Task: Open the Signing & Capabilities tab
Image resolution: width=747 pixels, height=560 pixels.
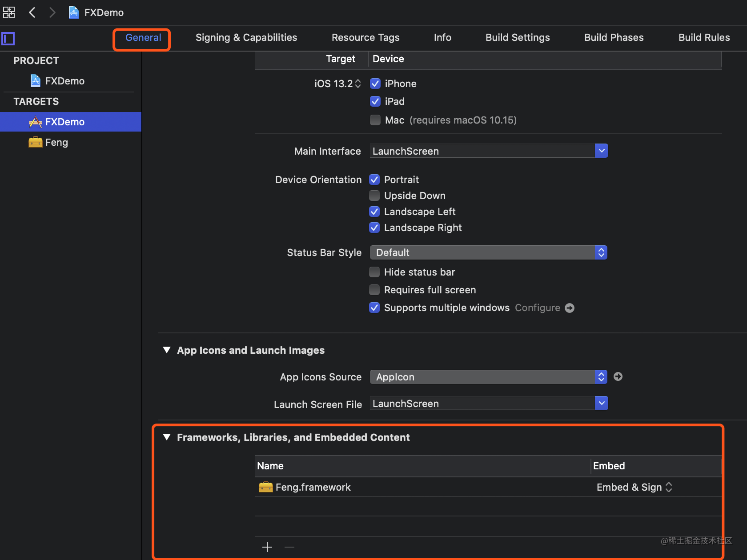Action: [x=246, y=38]
